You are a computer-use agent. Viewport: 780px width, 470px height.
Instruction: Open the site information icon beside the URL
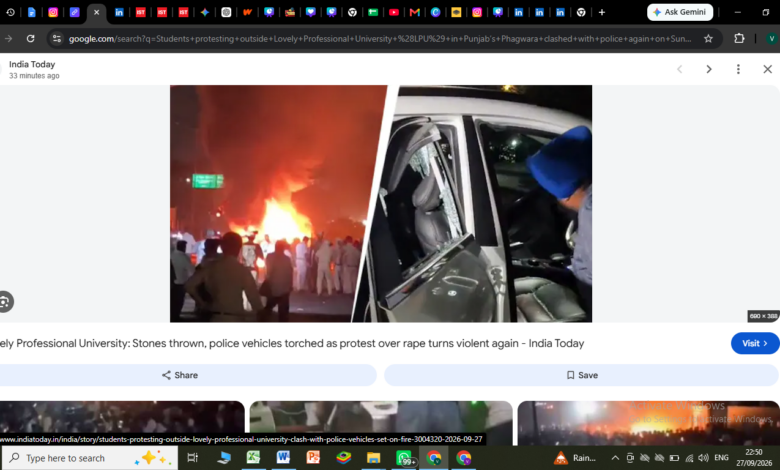57,38
